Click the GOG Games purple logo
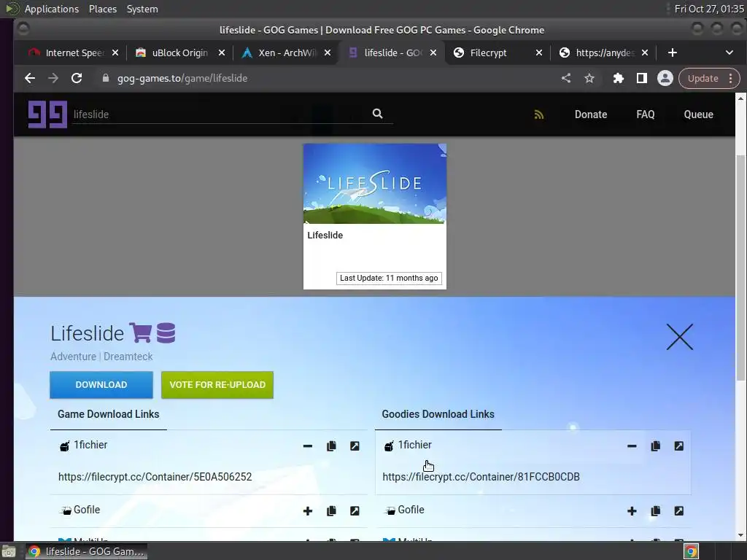The width and height of the screenshot is (747, 560). [47, 114]
